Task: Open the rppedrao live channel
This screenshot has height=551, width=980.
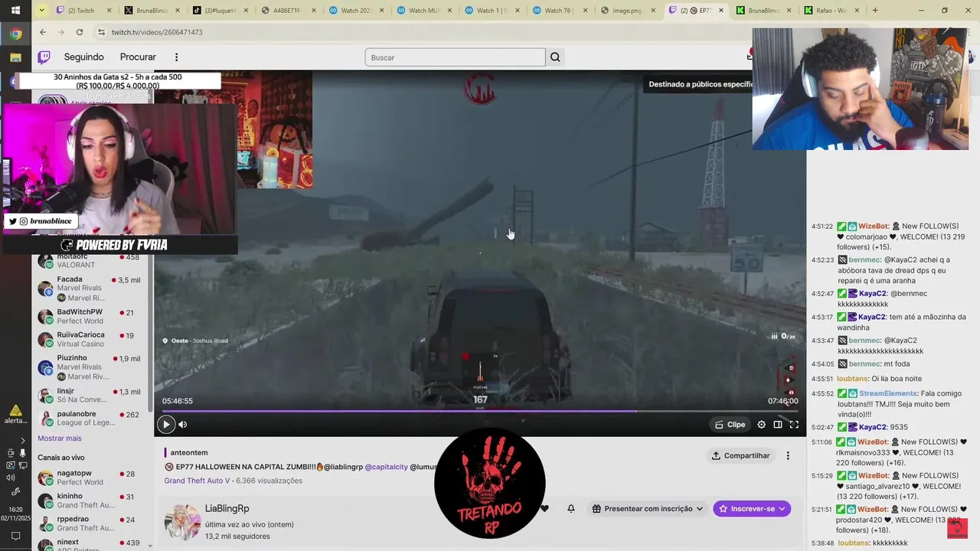Action: click(x=92, y=523)
